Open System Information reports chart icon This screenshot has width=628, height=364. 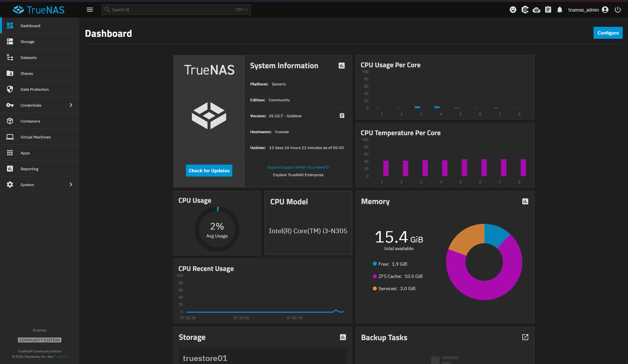(342, 66)
